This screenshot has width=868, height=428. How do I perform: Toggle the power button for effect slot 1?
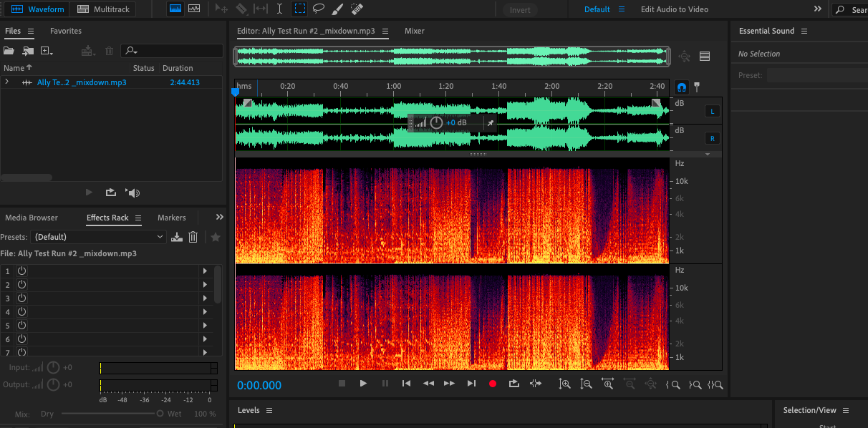21,271
